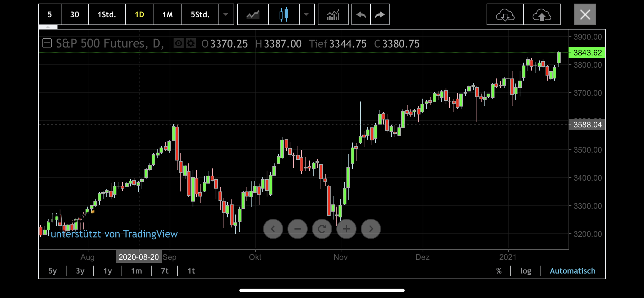This screenshot has width=644, height=298.
Task: Set time range to 1t
Action: click(191, 271)
